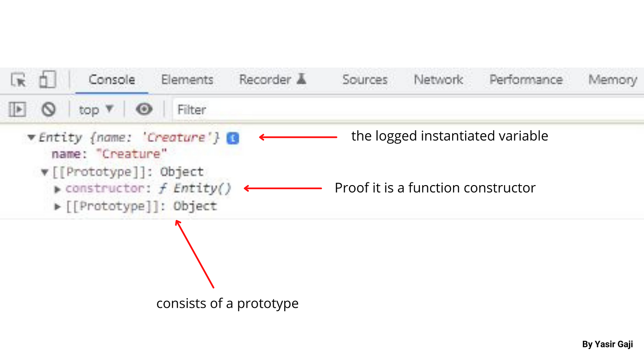Collapse the Entity {name: 'Creature'} log entry
The height and width of the screenshot is (362, 644).
31,137
